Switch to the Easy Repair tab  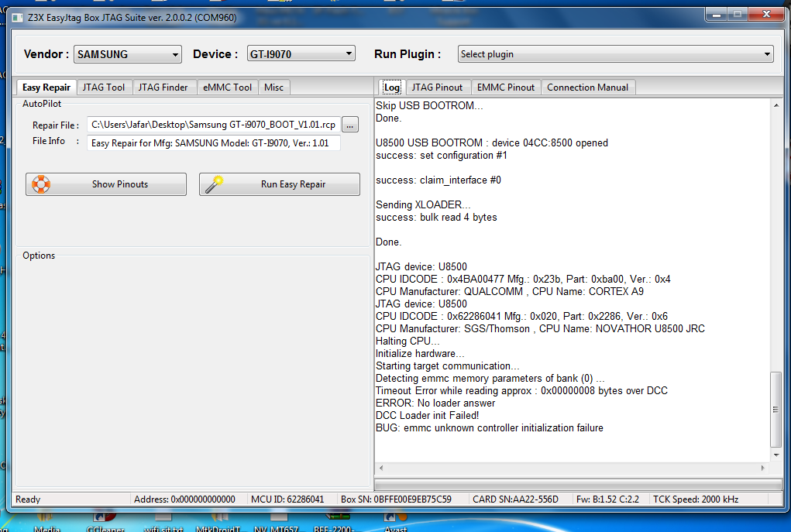pyautogui.click(x=46, y=88)
